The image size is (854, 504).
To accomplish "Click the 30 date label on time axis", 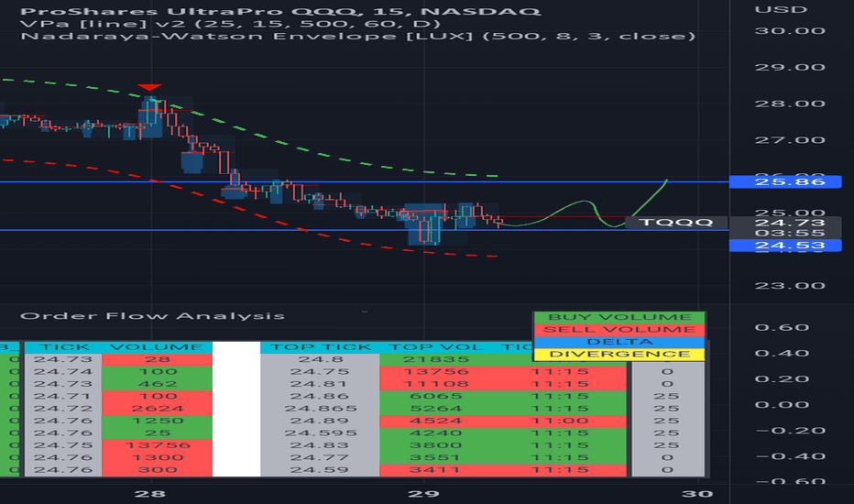I will click(697, 494).
